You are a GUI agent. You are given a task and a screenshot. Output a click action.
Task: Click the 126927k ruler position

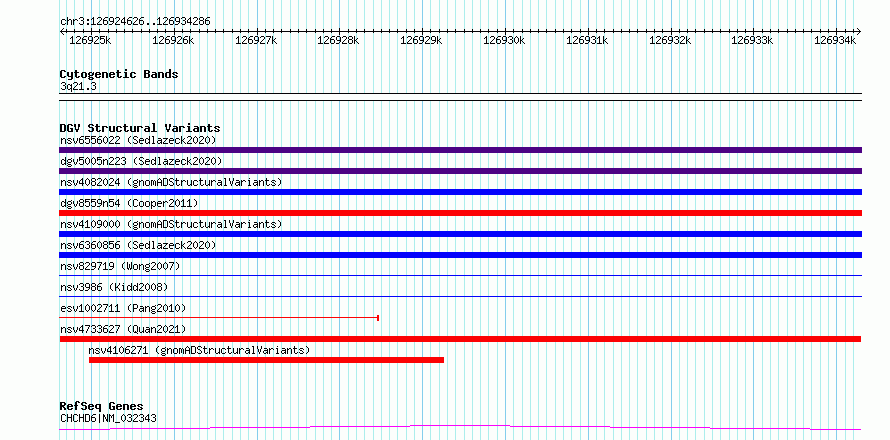coord(257,40)
